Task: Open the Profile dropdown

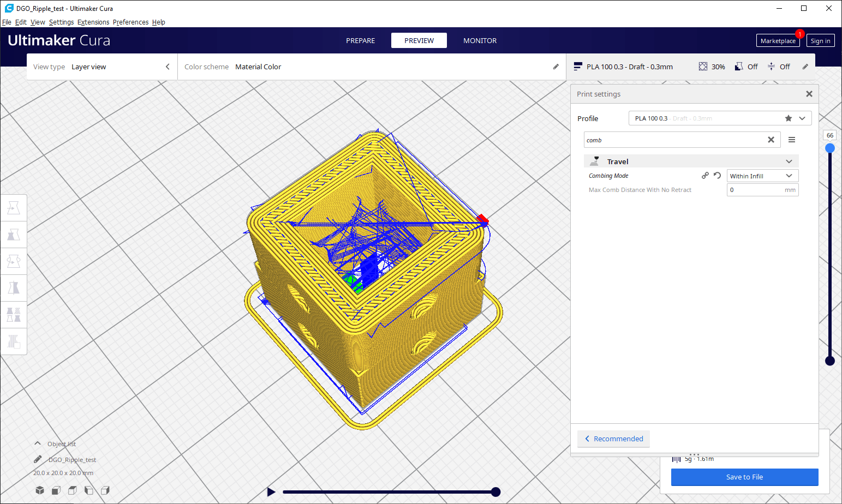Action: [720, 118]
